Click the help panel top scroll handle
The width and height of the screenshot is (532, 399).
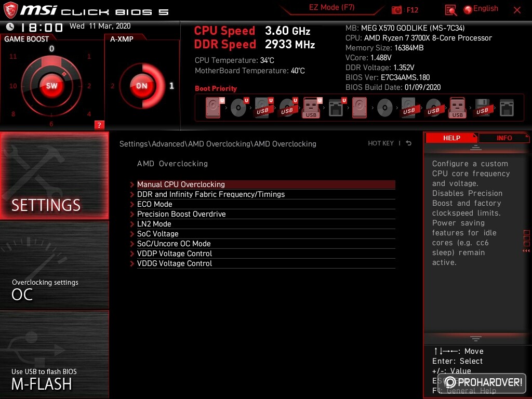[476, 148]
